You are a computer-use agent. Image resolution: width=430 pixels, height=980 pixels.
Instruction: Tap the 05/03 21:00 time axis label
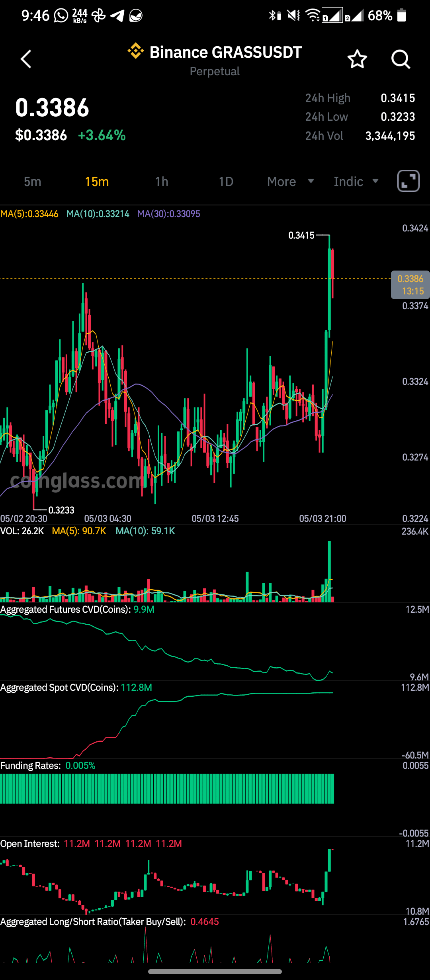point(322,519)
